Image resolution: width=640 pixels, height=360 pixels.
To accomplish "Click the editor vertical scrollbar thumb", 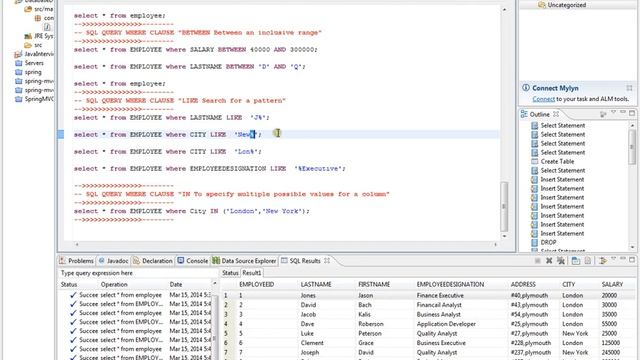I will click(x=504, y=207).
